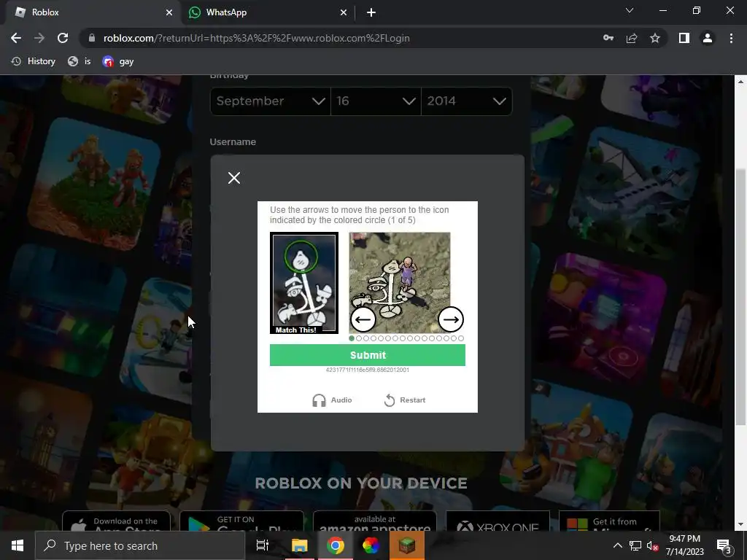Click the right arrow on the puzzle image
The width and height of the screenshot is (747, 560).
point(451,319)
